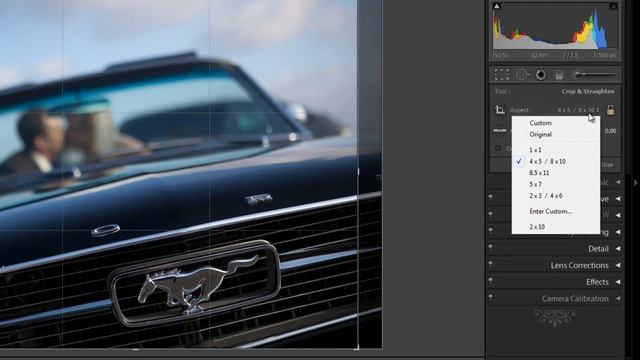This screenshot has height=360, width=640.
Task: Expand the Detail panel triangle
Action: [x=618, y=249]
